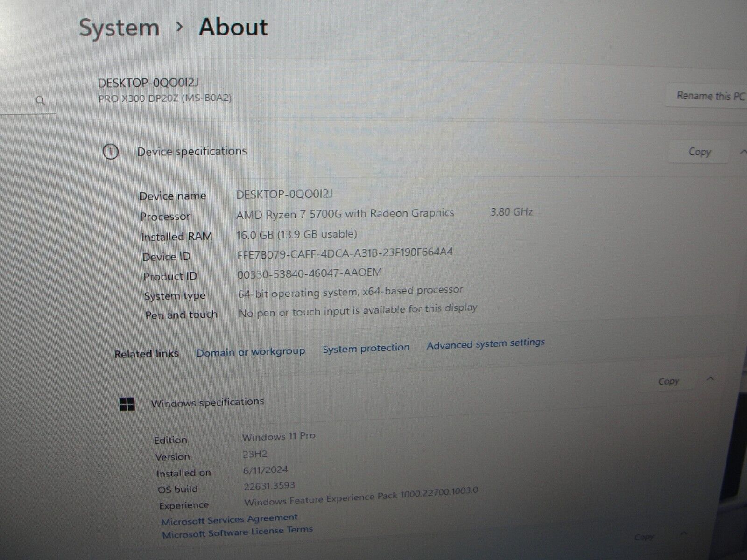Select Installed on date 6/11/2024
This screenshot has width=747, height=560.
pyautogui.click(x=265, y=470)
